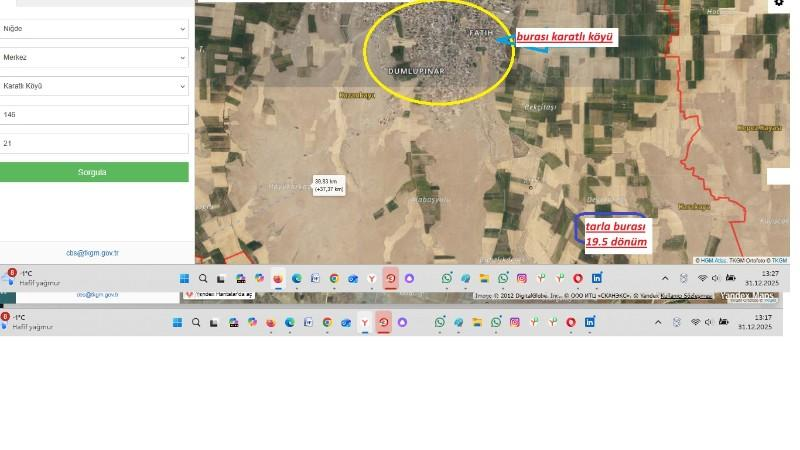Viewport: 800px width, 450px height.
Task: Open Opera browser on the 13:27 taskbar
Action: (578, 279)
